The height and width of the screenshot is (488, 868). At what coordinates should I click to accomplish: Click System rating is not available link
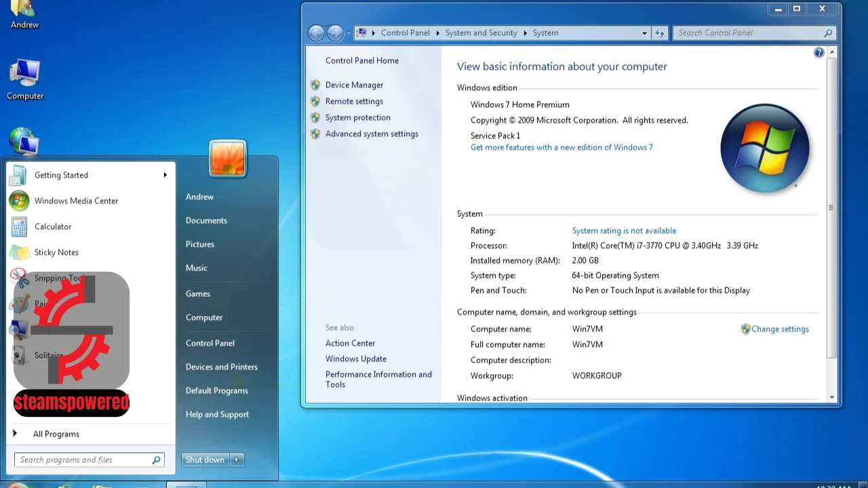point(624,230)
